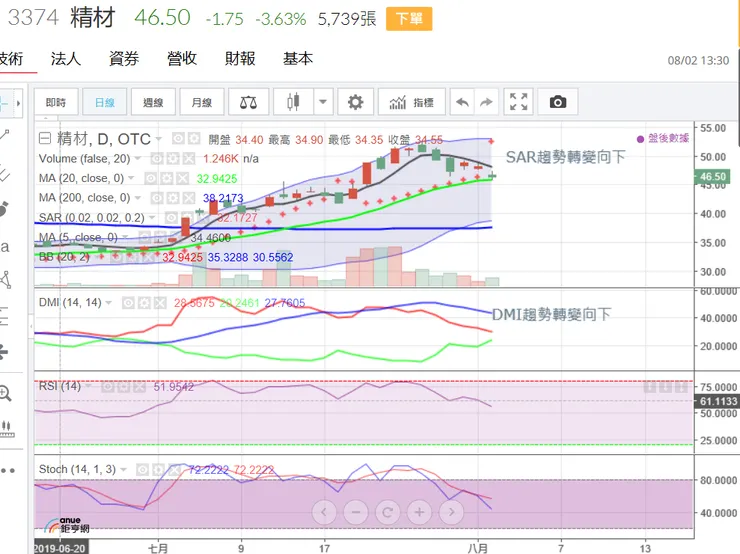Switch to the 法人 tab
Image resolution: width=740 pixels, height=554 pixels.
(66, 59)
